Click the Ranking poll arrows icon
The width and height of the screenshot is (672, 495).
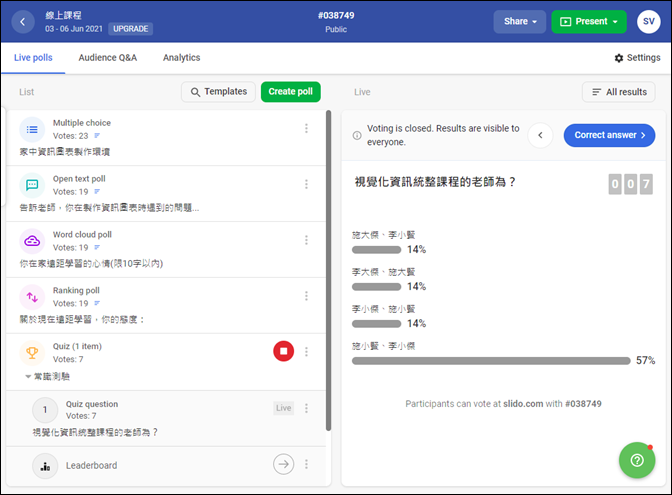pyautogui.click(x=32, y=297)
